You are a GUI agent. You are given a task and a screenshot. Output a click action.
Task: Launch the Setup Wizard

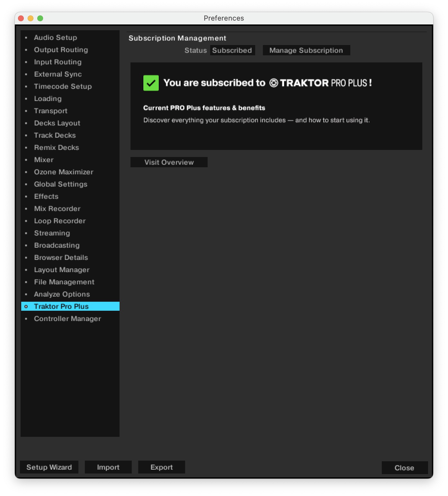[49, 467]
